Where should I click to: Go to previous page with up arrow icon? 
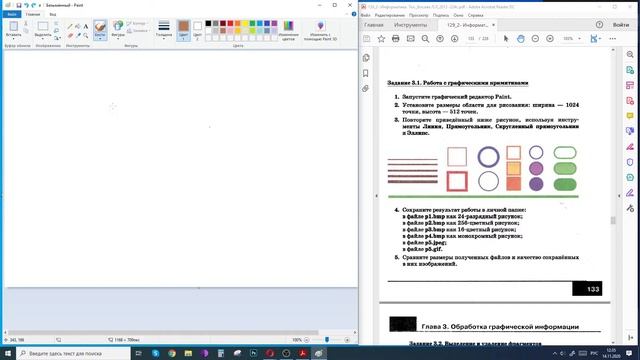tap(440, 39)
